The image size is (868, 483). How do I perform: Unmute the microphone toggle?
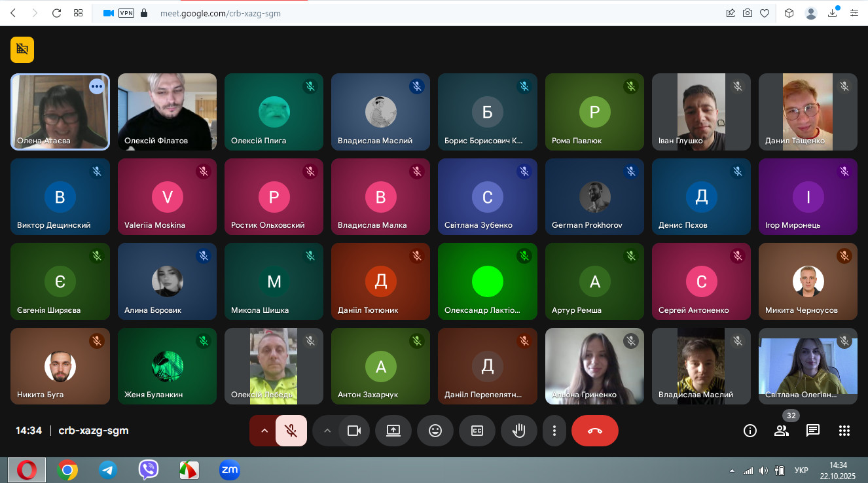[x=291, y=431]
